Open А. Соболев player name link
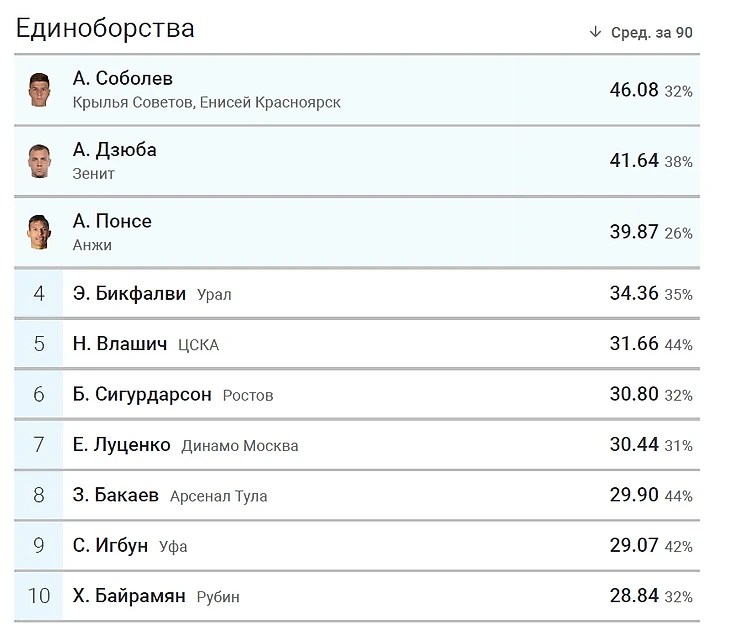The width and height of the screenshot is (730, 640). [x=122, y=78]
